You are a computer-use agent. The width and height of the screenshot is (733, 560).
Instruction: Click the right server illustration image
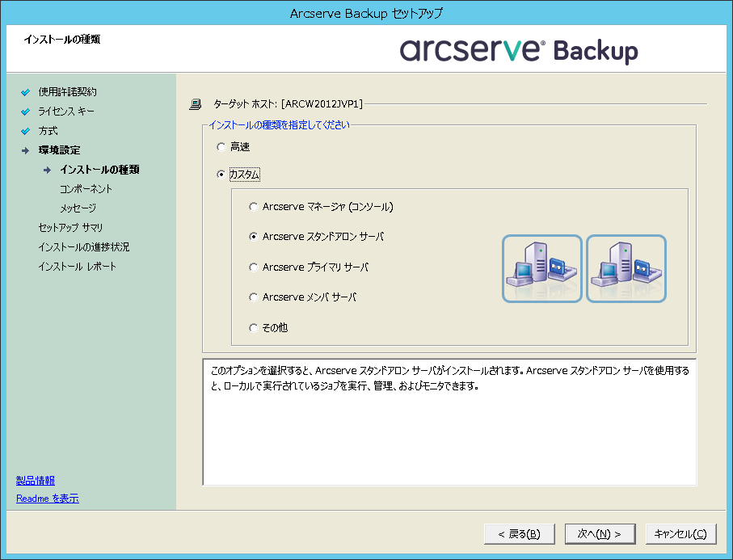626,269
